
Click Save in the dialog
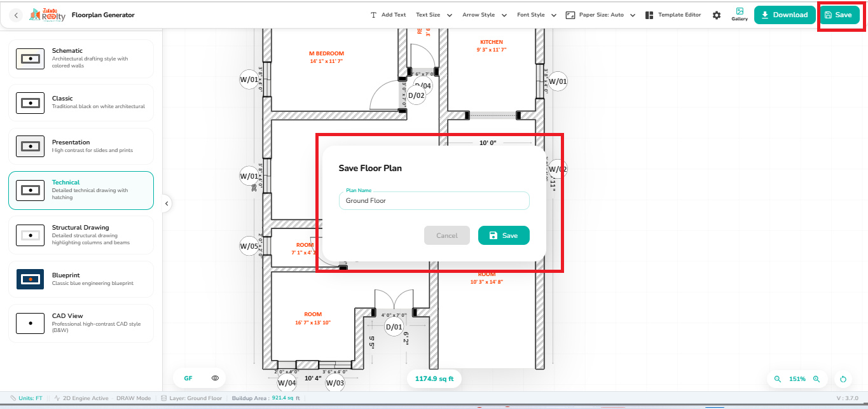click(x=504, y=235)
